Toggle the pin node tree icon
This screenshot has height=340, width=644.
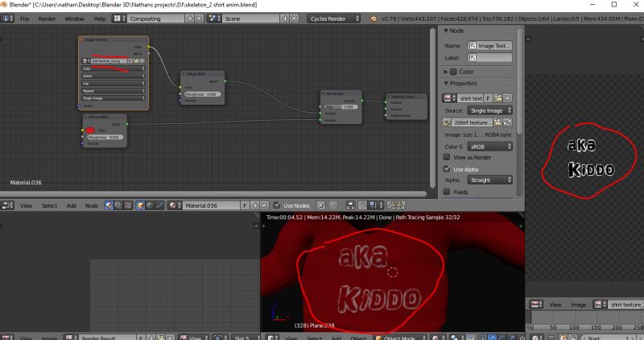[321, 205]
